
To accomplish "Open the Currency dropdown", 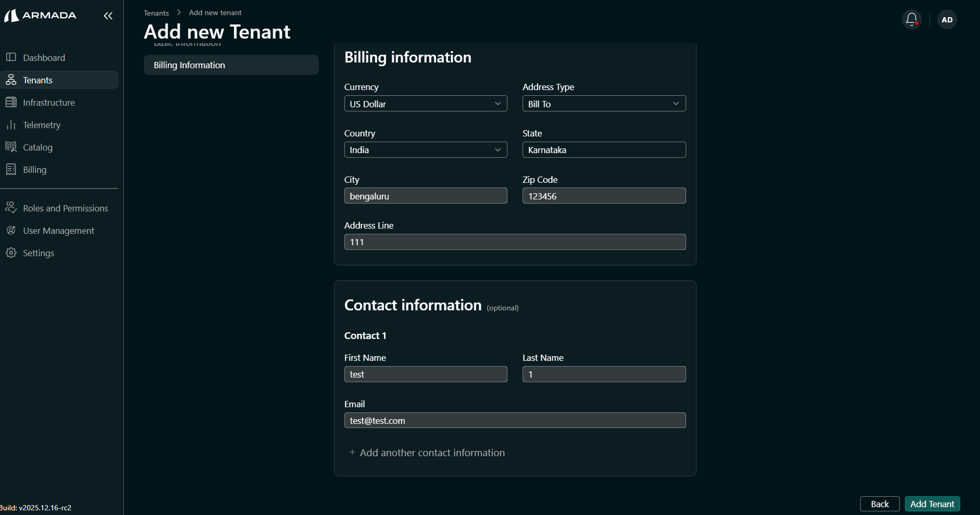I will 425,104.
